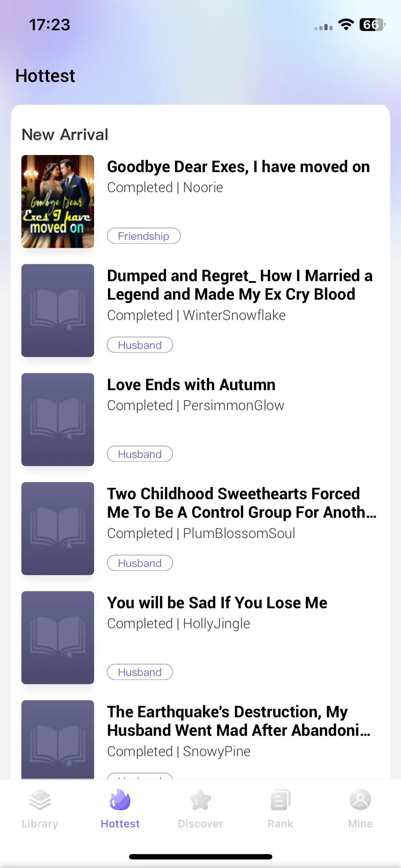Tap the Hottest flame icon
Image resolution: width=401 pixels, height=868 pixels.
point(120,800)
